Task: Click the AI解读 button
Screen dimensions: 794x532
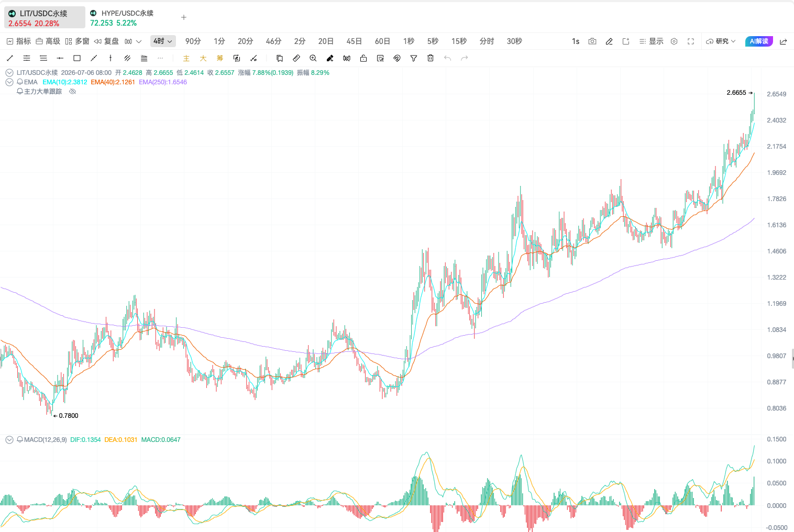Action: 759,41
